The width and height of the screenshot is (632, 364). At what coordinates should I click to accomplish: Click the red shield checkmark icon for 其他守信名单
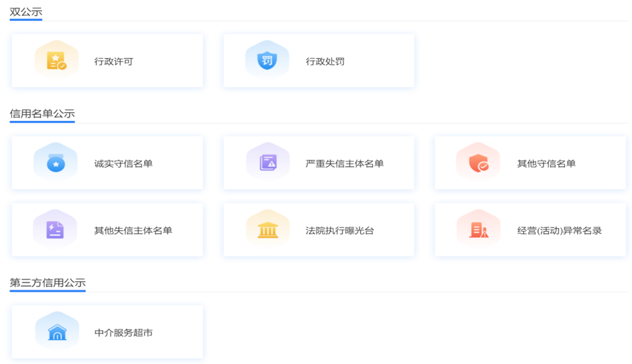click(479, 163)
